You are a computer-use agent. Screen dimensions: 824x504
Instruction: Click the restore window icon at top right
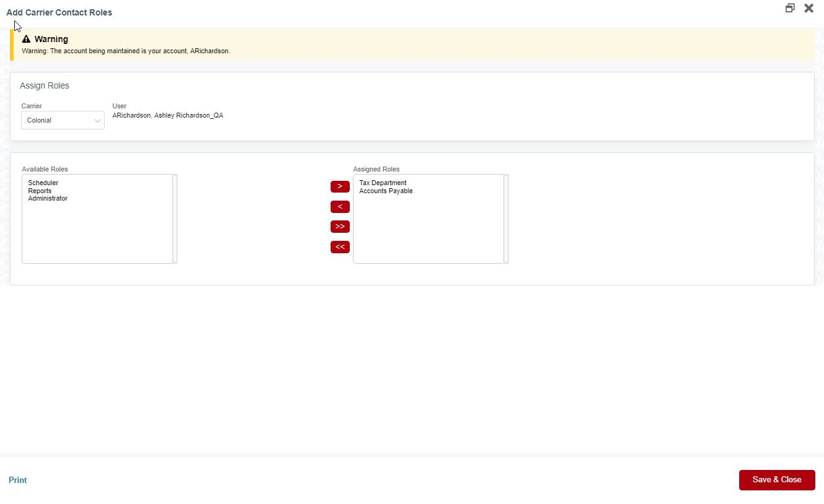point(789,7)
